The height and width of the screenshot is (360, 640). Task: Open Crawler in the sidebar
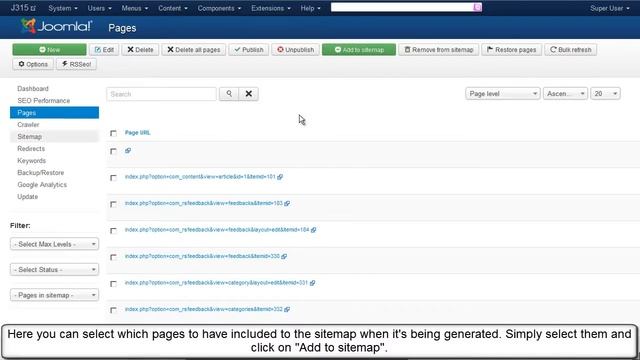coord(28,124)
